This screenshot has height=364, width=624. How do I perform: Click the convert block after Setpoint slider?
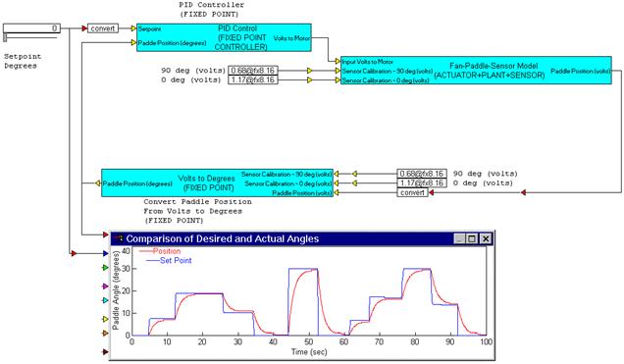tap(103, 28)
